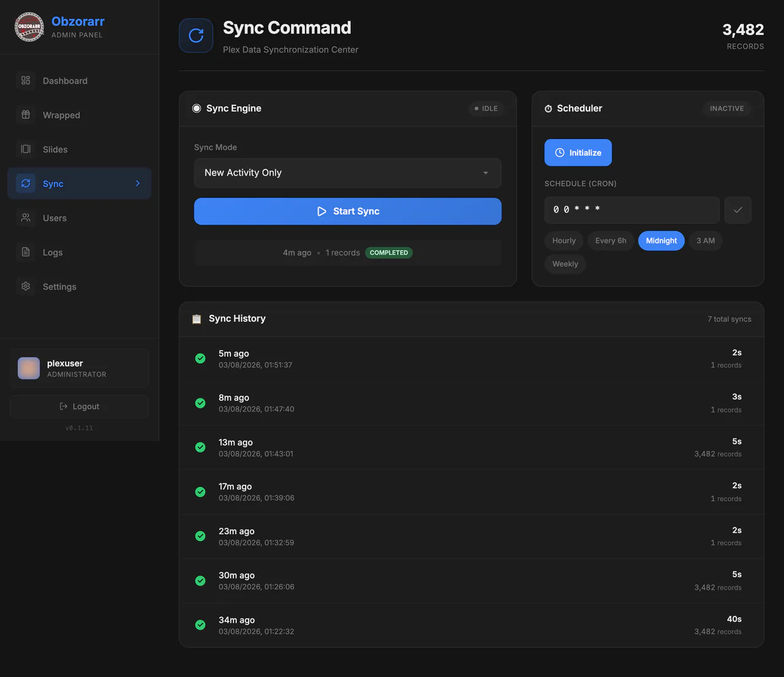The image size is (784, 677).
Task: Click the Wrapped gift icon
Action: [26, 115]
